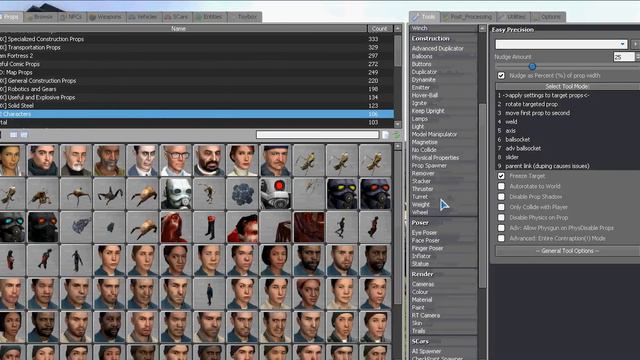Open the Weapons tab

[x=106, y=17]
